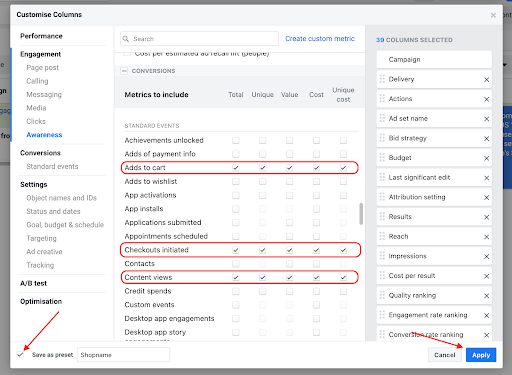The width and height of the screenshot is (512, 375).
Task: Select Goal, budget & schedule
Action: [x=65, y=225]
